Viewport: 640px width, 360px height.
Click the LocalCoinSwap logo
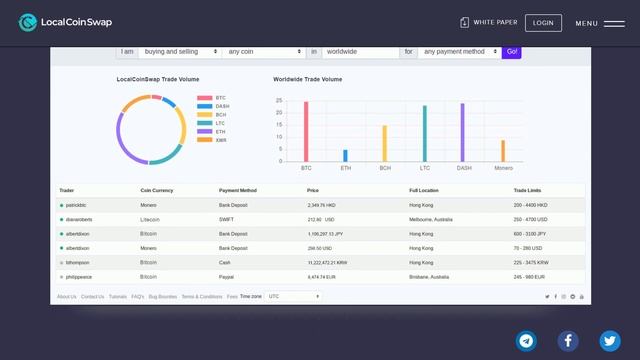click(x=65, y=22)
